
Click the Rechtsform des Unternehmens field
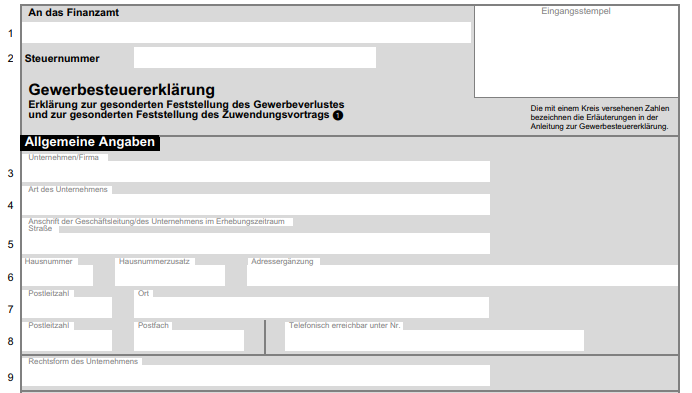point(256,375)
